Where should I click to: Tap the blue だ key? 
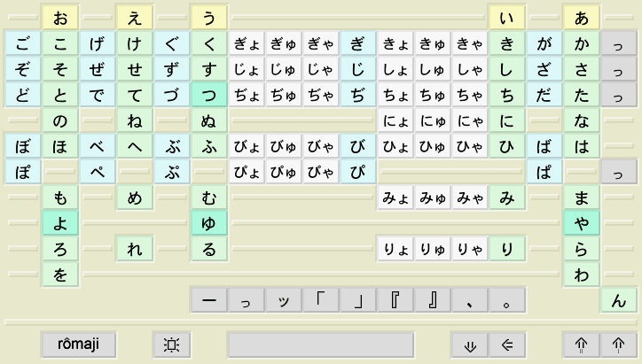[544, 95]
